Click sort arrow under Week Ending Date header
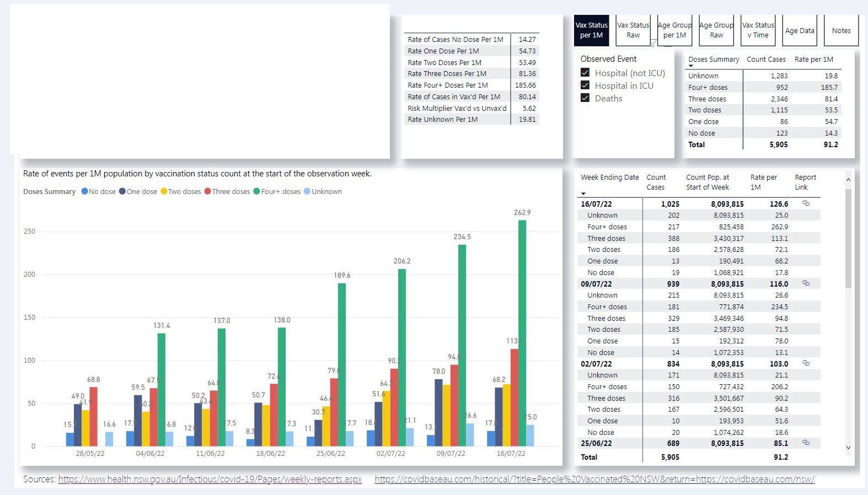 click(583, 193)
